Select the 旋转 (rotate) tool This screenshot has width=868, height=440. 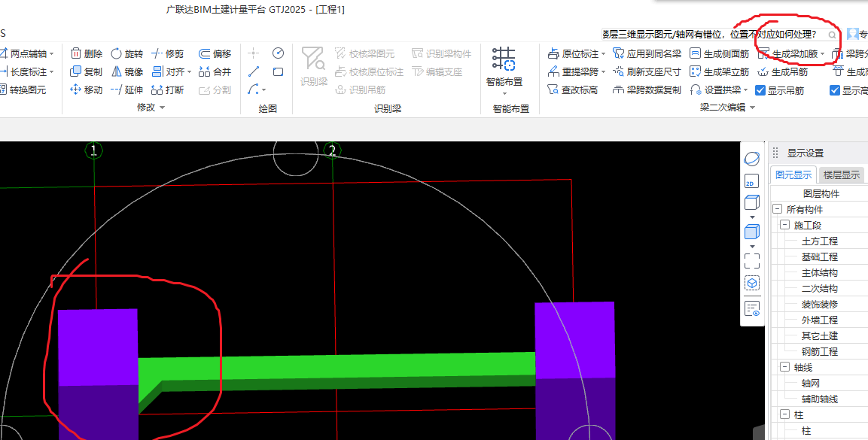coord(127,53)
